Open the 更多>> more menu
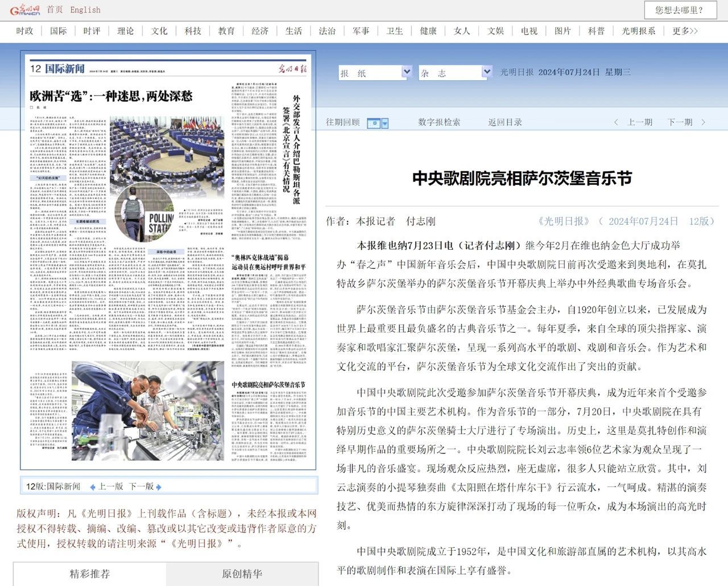Screen dimensions: 728x586 pos(685,31)
